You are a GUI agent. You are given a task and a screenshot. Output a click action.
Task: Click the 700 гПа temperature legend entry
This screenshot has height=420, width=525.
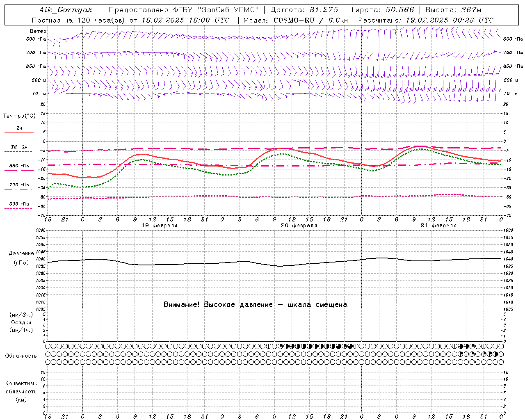click(x=19, y=185)
